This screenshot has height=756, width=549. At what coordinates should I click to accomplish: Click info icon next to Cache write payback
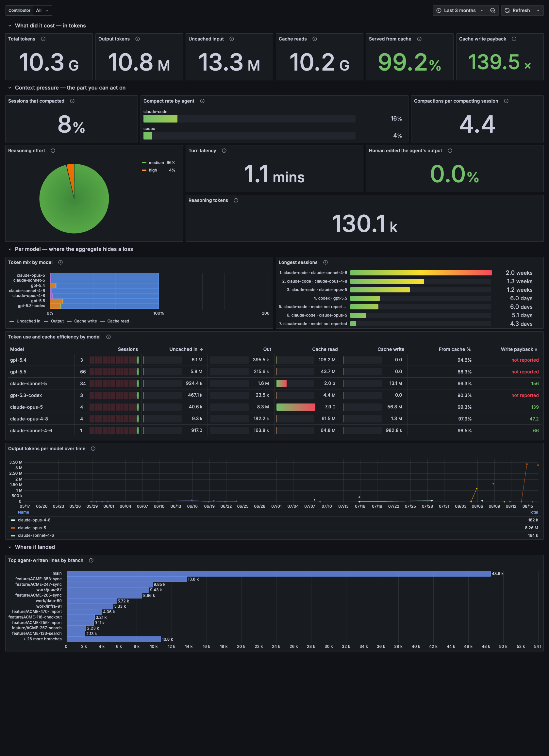pyautogui.click(x=514, y=39)
